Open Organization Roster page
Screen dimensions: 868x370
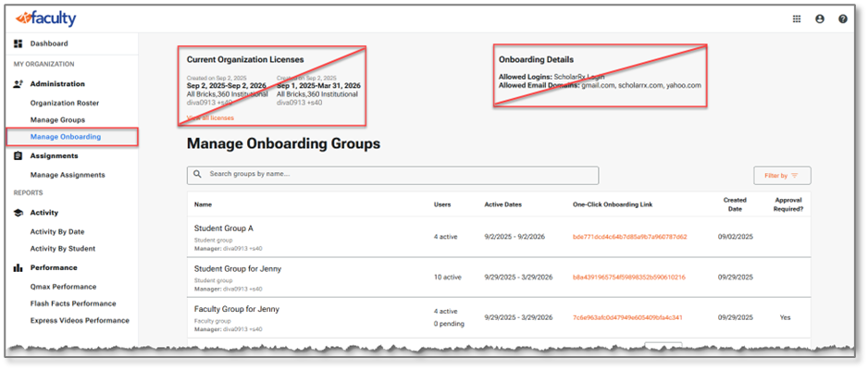click(65, 103)
